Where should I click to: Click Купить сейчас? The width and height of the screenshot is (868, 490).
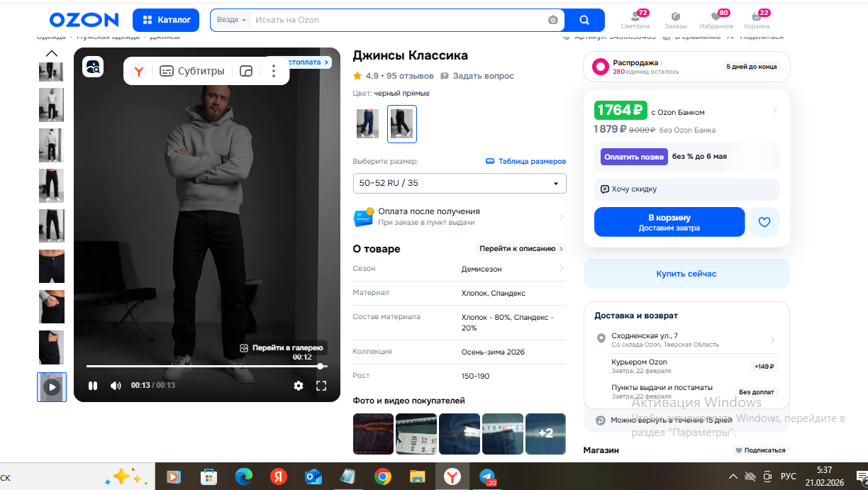coord(686,274)
